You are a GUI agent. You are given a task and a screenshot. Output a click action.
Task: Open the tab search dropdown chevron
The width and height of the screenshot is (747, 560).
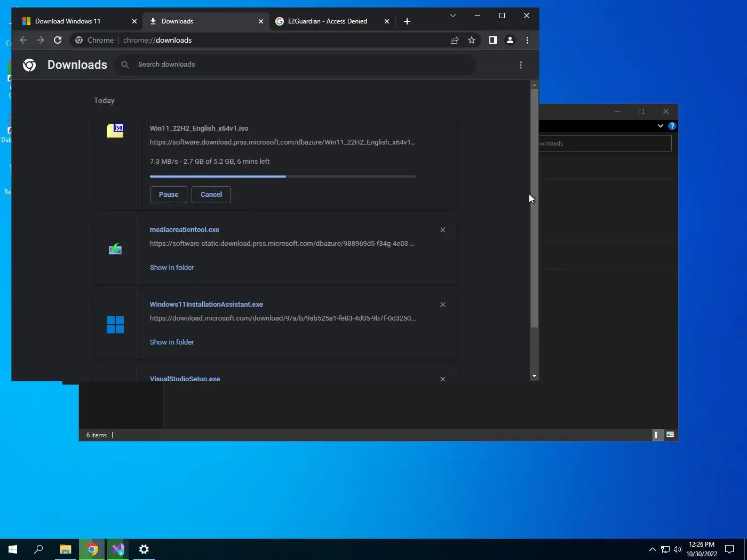pos(453,15)
